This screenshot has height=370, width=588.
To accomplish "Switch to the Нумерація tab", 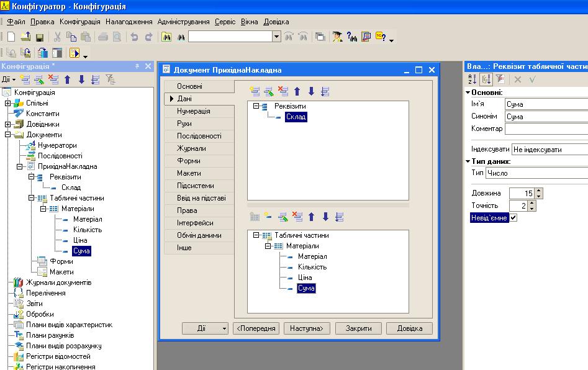I will (x=199, y=111).
